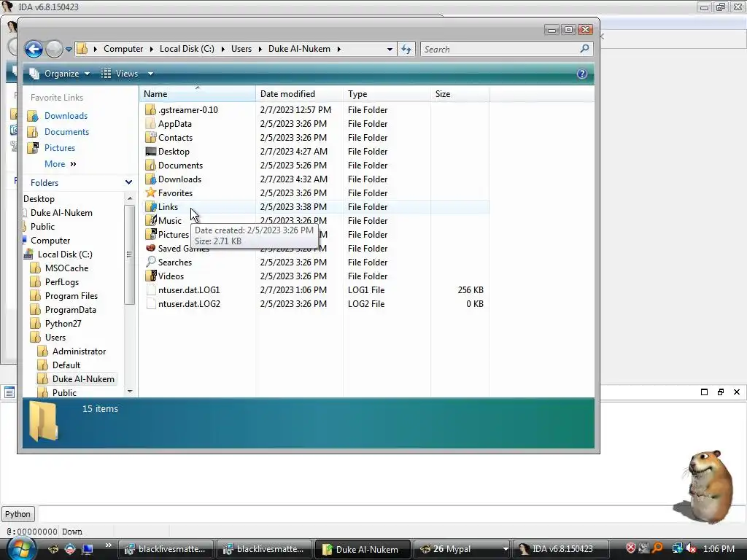Select the Contacts folder icon
The width and height of the screenshot is (747, 560).
coord(150,138)
